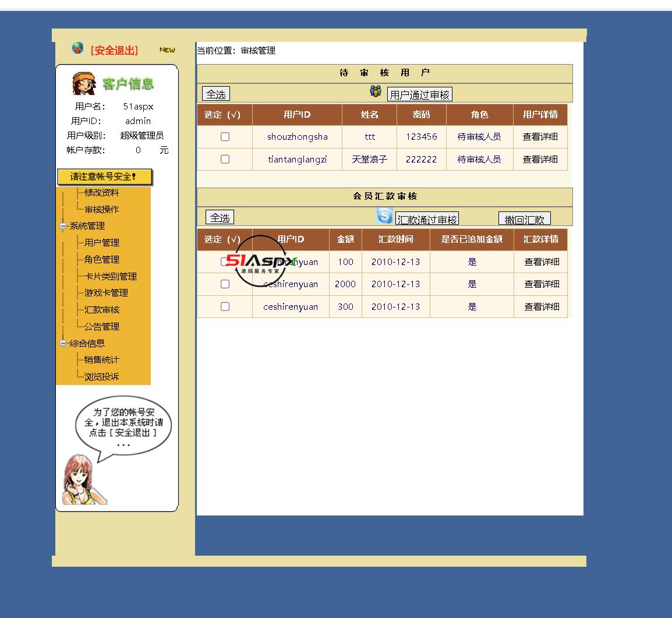Click the 角色 column header
Screen dimensions: 672x618
coord(480,114)
